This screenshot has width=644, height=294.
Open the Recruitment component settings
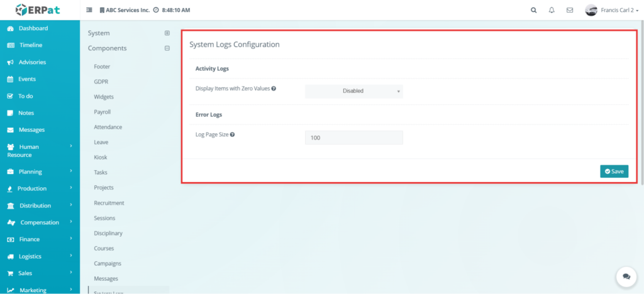pos(109,203)
